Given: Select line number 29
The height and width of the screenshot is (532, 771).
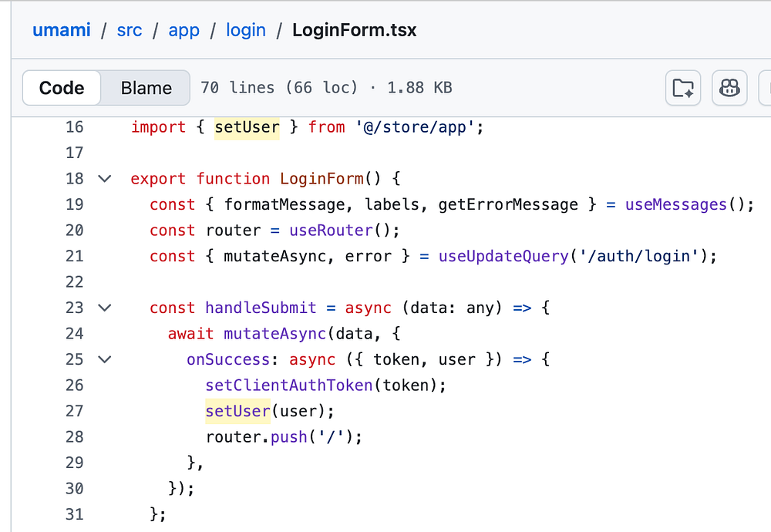Looking at the screenshot, I should pos(74,463).
